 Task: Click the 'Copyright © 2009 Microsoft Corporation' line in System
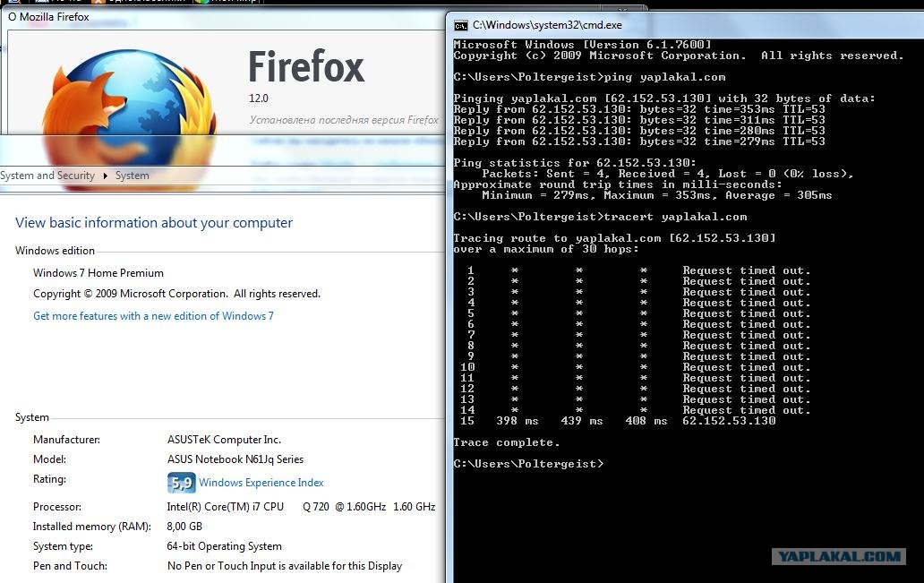pos(176,294)
